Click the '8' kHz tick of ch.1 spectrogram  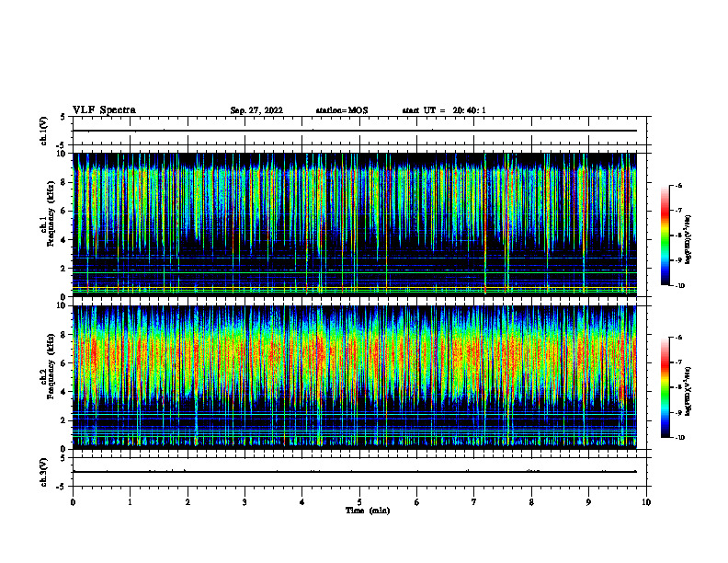(64, 182)
